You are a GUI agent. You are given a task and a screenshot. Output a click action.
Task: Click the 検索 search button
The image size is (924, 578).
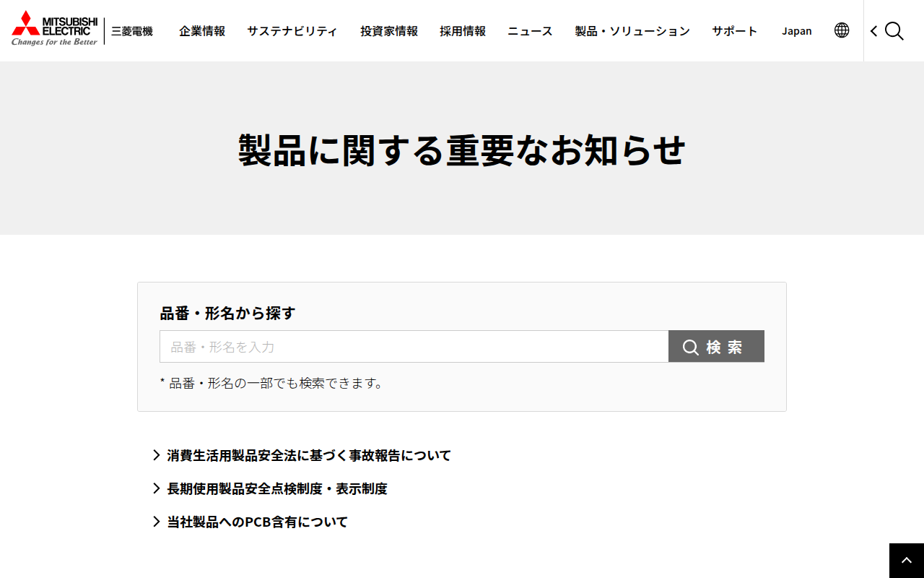click(716, 346)
